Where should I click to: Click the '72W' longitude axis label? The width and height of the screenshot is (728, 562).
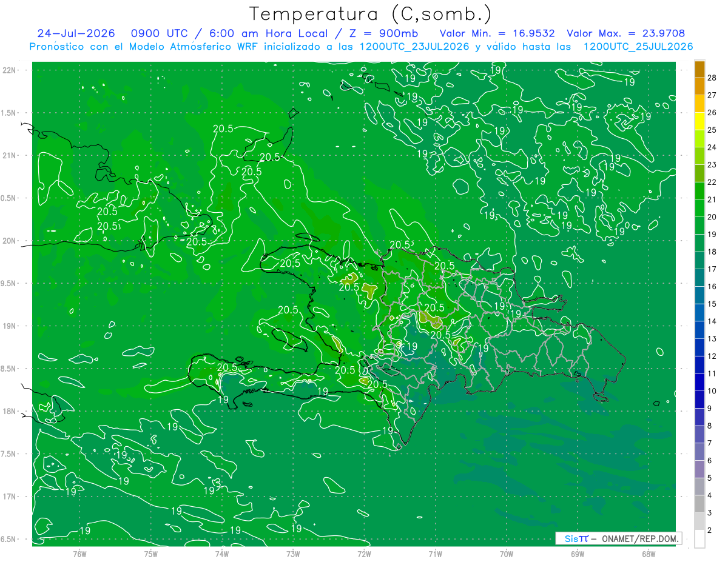[364, 554]
